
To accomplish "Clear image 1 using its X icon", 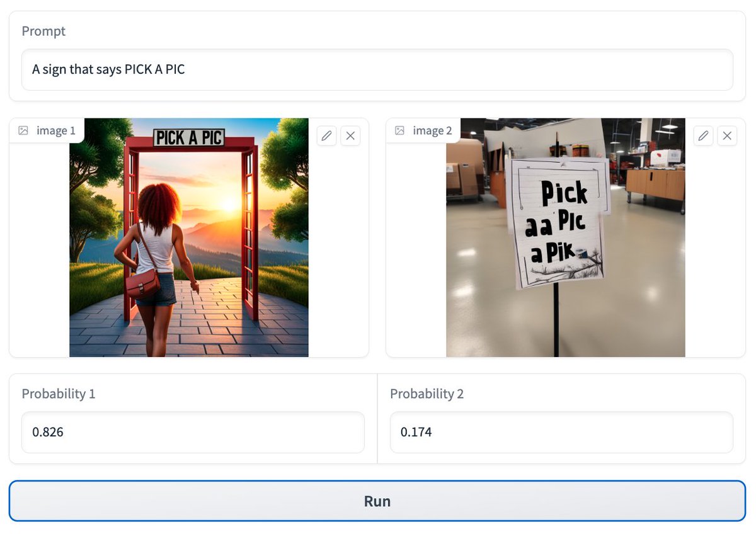I will pos(351,135).
